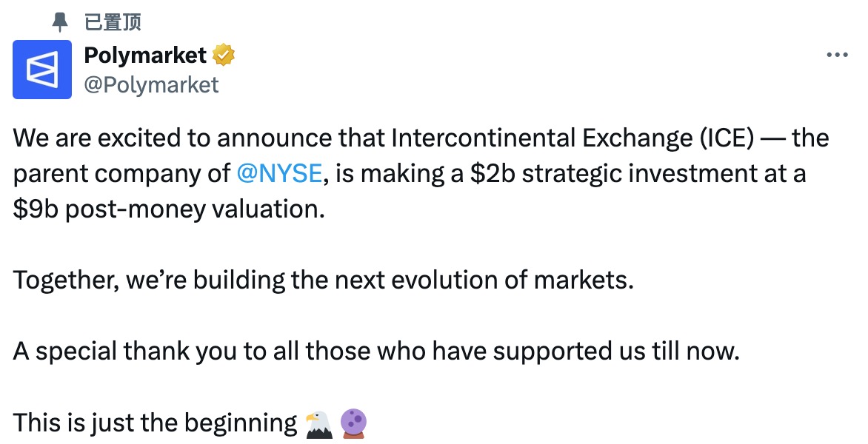868x444 pixels.
Task: Click "parent company of" text
Action: [121, 174]
